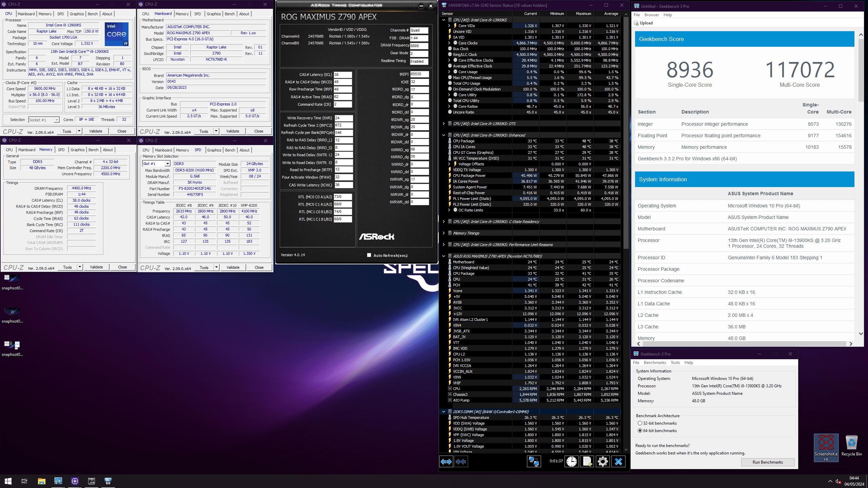Click Run Benchmarks button
This screenshot has height=488, width=868.
pyautogui.click(x=768, y=462)
